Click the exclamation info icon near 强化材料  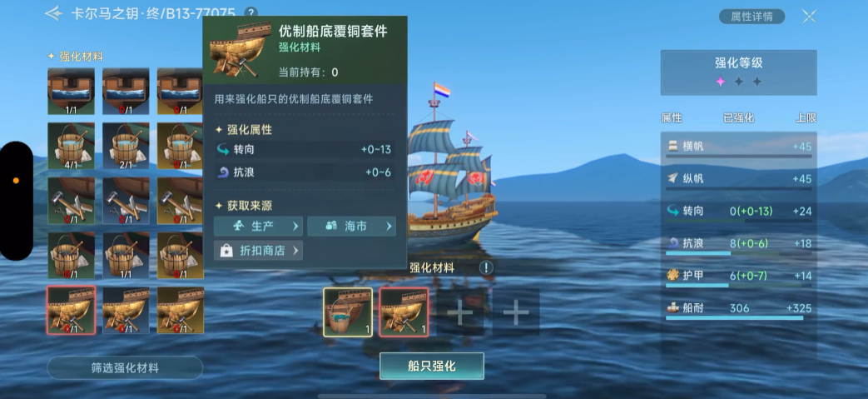(486, 267)
